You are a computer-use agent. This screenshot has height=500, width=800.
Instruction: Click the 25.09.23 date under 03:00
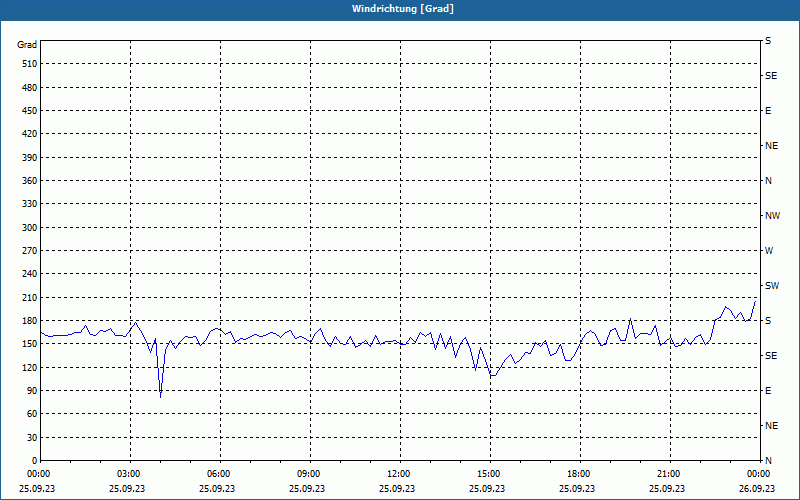(127, 488)
